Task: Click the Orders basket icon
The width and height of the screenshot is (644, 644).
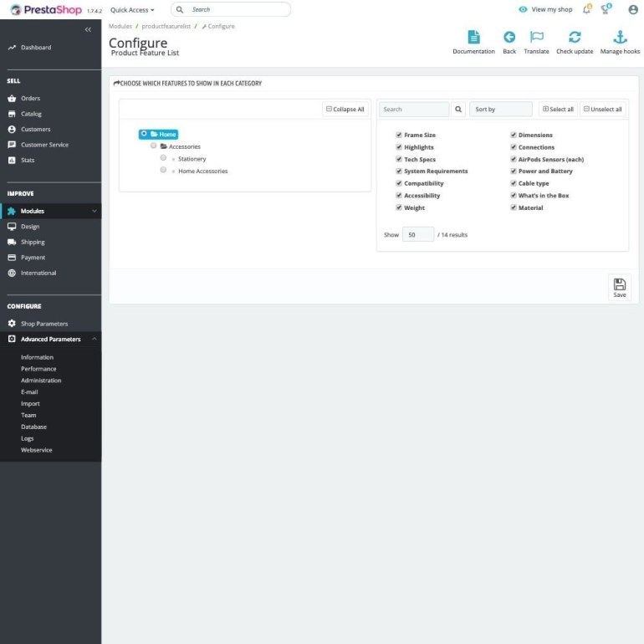Action: pyautogui.click(x=12, y=99)
